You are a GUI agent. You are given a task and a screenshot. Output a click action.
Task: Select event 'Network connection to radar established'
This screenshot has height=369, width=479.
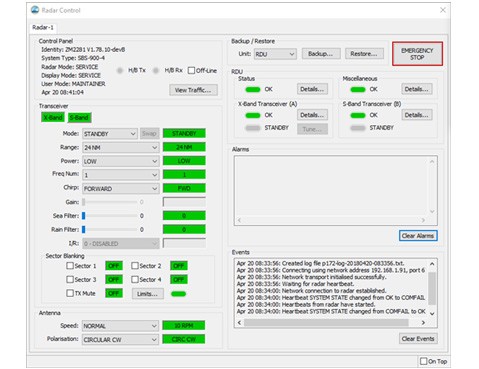click(x=311, y=291)
